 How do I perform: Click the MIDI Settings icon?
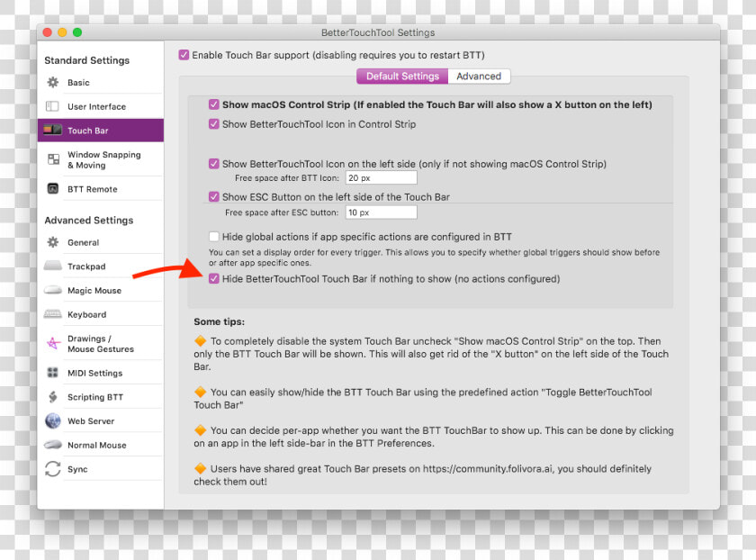(53, 373)
